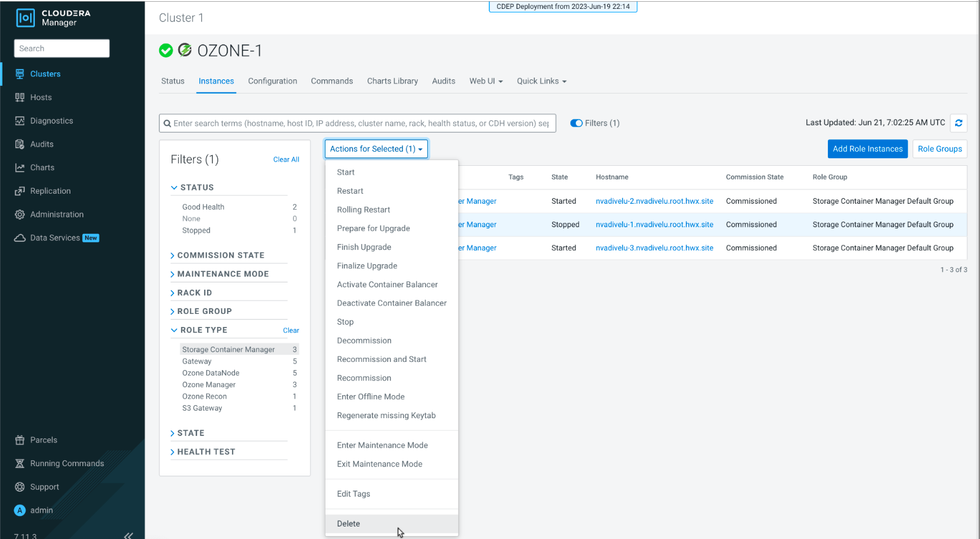Click the Replication sidebar icon
This screenshot has height=539, width=980.
(20, 191)
